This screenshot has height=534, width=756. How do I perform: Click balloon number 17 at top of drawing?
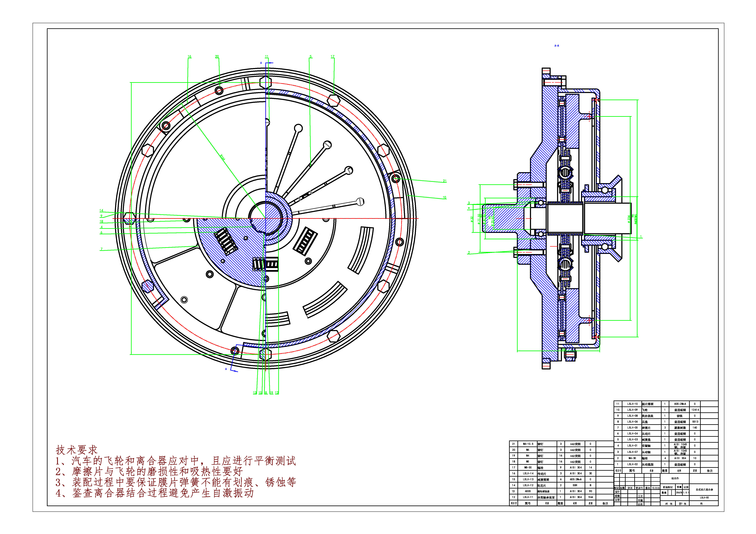(x=333, y=57)
